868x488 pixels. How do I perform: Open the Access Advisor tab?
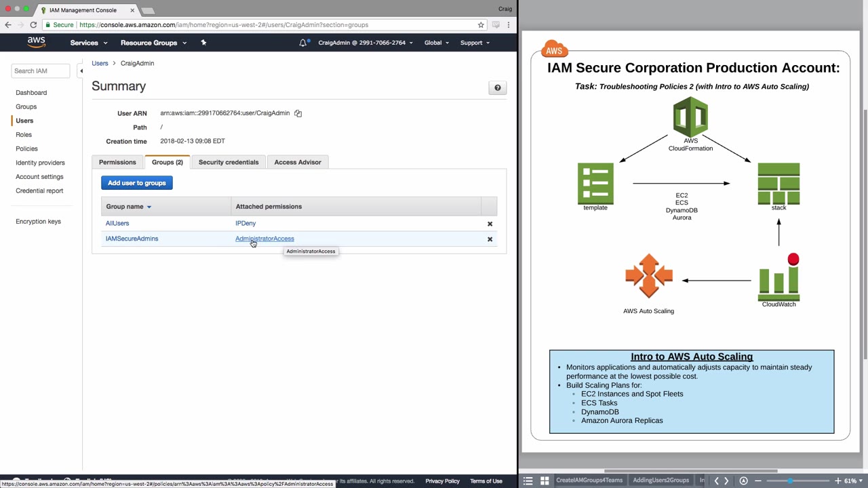point(298,163)
